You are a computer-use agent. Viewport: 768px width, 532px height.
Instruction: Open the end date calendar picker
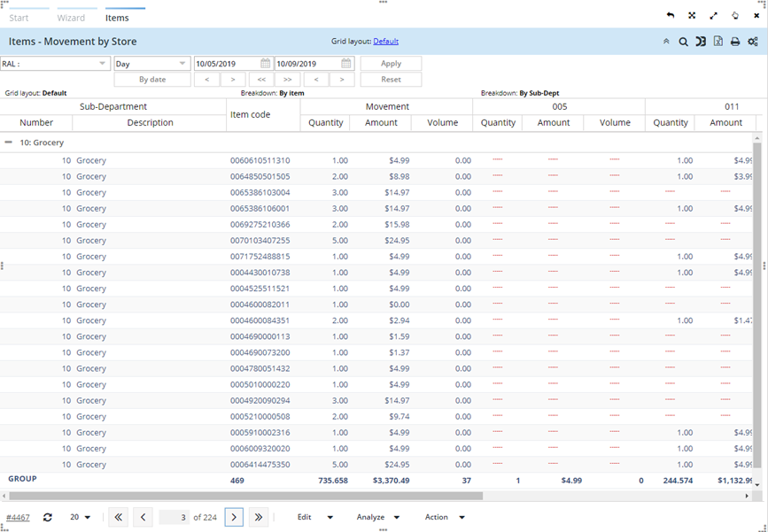pyautogui.click(x=346, y=64)
